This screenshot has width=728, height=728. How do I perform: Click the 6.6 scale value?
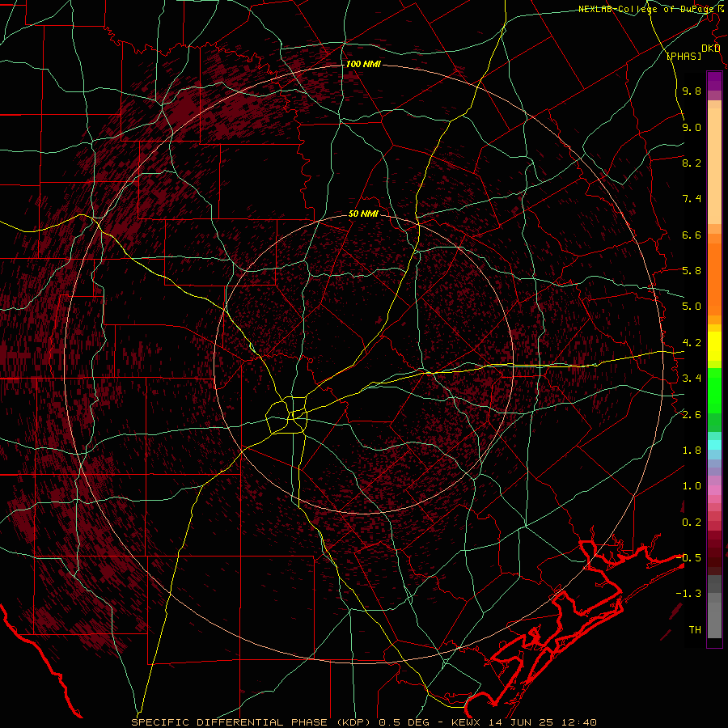(692, 235)
